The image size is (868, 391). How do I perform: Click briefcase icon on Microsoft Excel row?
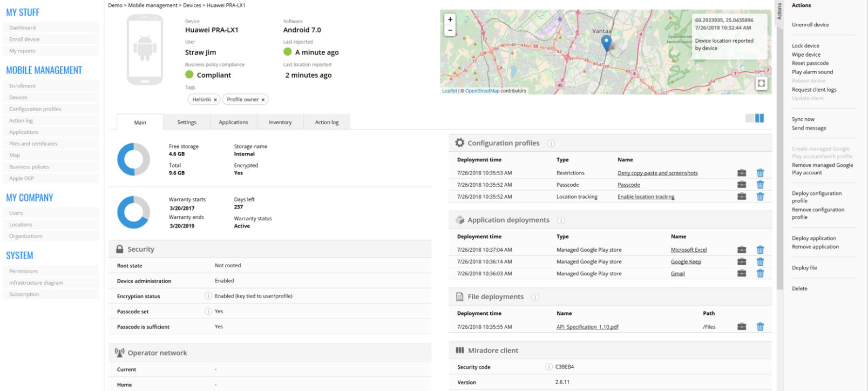pyautogui.click(x=742, y=250)
